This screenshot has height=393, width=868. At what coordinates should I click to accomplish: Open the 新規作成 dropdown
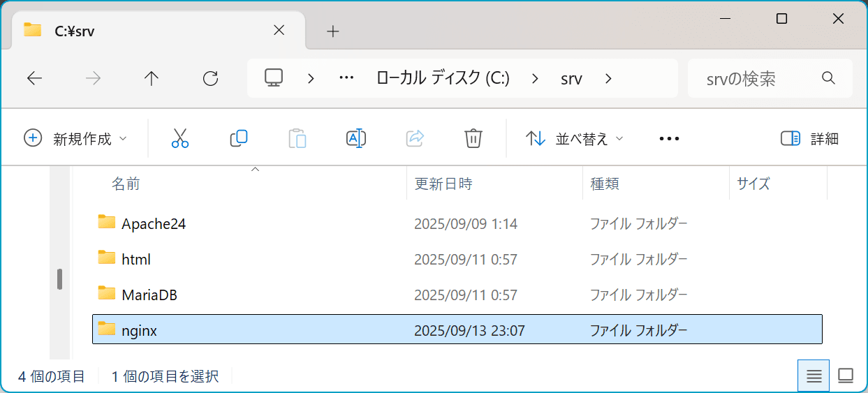coord(75,138)
